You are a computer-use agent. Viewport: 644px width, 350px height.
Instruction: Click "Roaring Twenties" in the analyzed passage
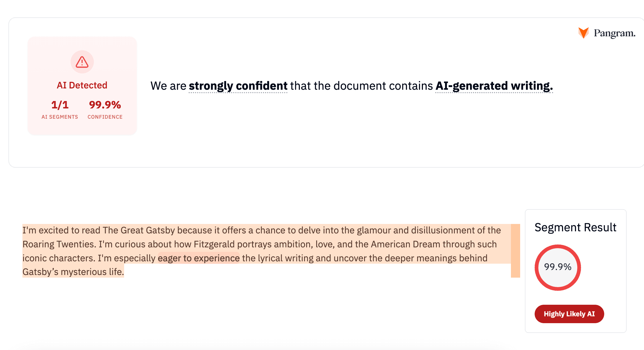coord(58,244)
